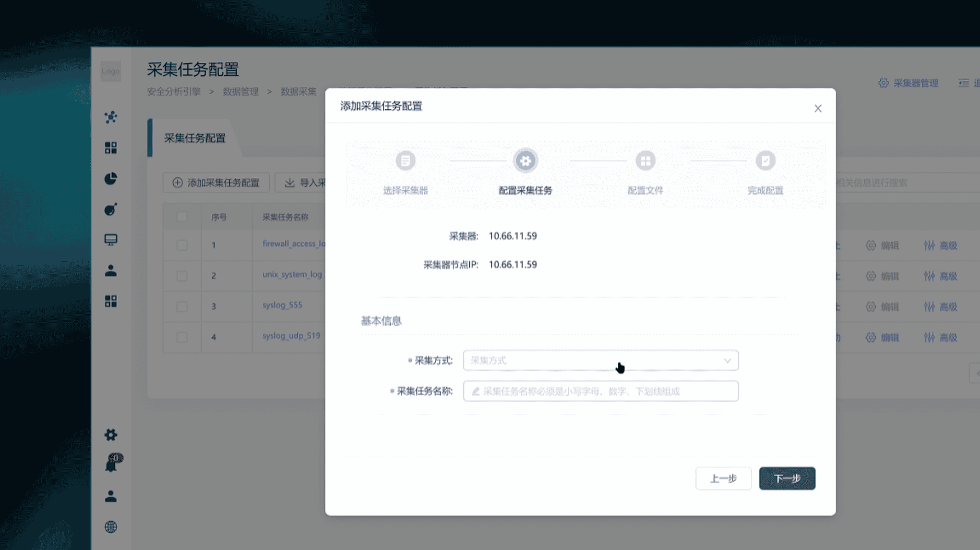
Task: Open the settings gear in sidebar
Action: [111, 435]
